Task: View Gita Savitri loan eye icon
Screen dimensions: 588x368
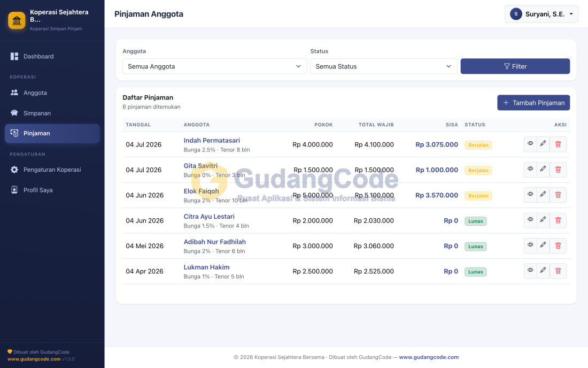Action: 530,170
